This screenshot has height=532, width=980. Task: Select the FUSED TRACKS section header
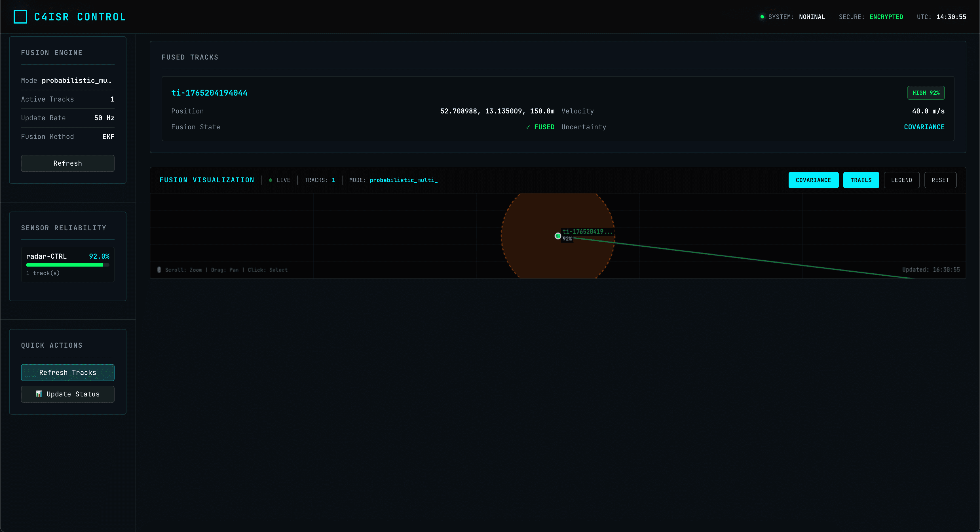click(190, 57)
